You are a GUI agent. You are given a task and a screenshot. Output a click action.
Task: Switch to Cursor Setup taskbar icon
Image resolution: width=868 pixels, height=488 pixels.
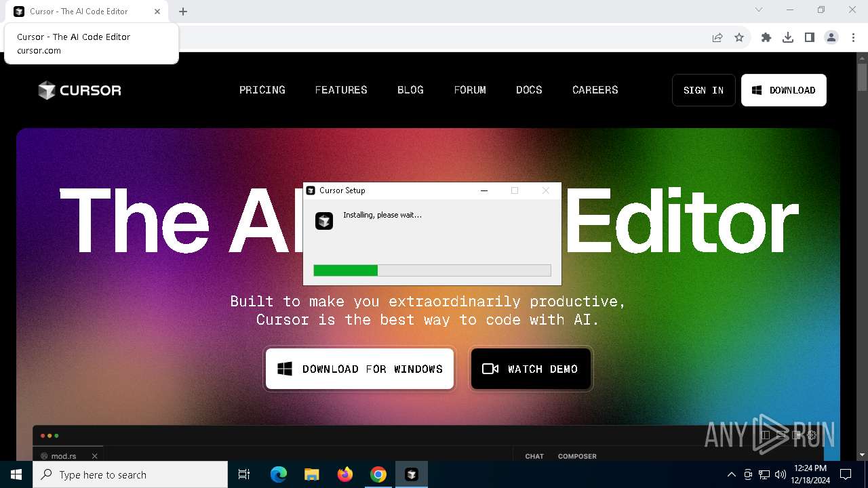[x=412, y=474]
